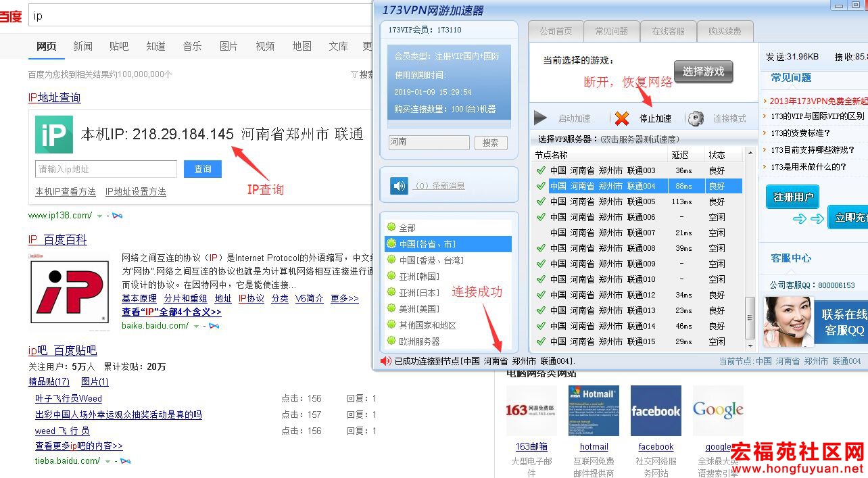This screenshot has width=868, height=478.
Task: Expand the dropdown arrow after www.ip138.com
Action: click(x=100, y=216)
